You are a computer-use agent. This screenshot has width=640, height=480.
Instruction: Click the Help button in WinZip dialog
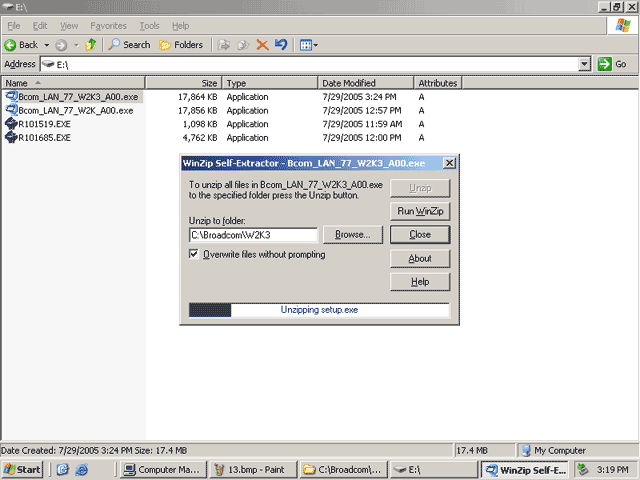(x=420, y=282)
